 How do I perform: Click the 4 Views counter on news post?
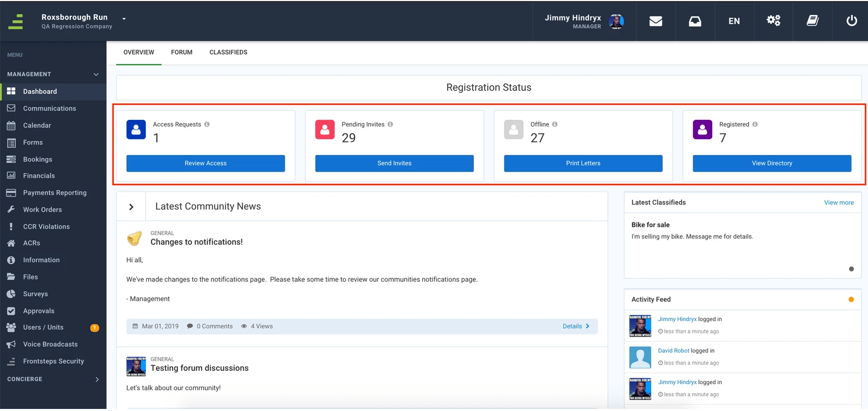pos(257,326)
